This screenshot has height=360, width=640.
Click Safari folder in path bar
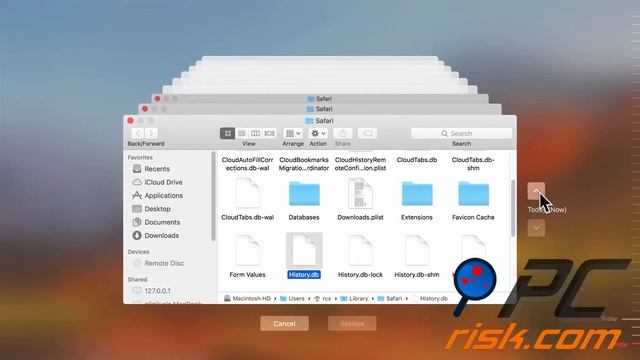(x=390, y=299)
